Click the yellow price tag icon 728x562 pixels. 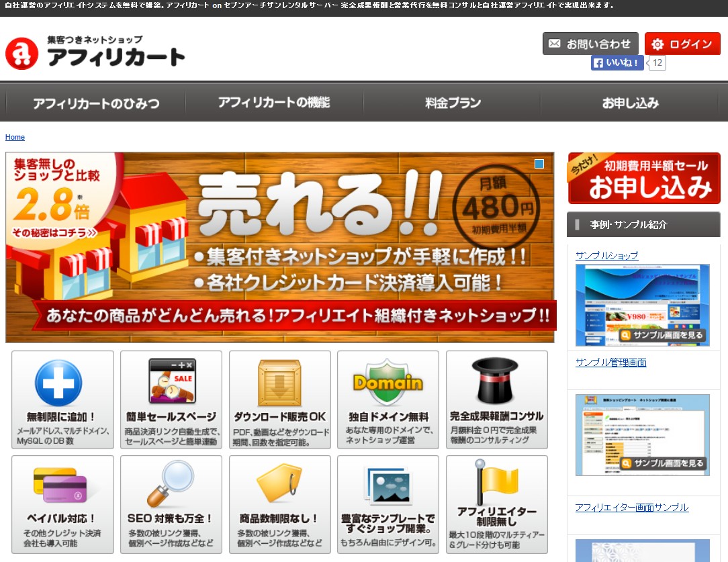point(279,483)
